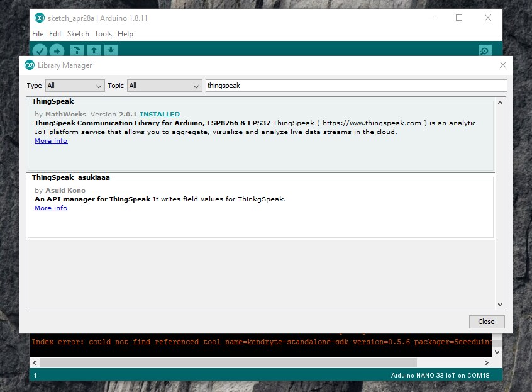This screenshot has width=532, height=392.
Task: Click the New sketch toolbar icon
Action: (x=77, y=51)
